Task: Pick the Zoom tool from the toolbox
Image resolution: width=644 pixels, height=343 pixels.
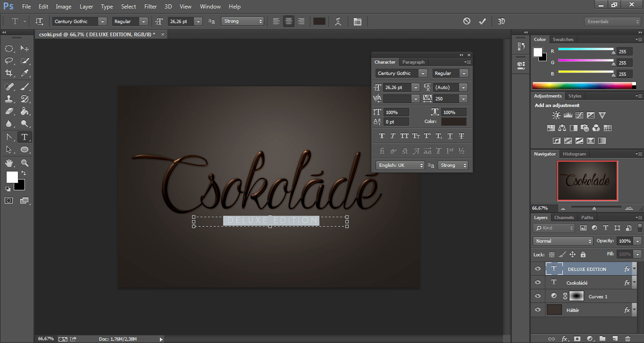Action: pos(25,163)
